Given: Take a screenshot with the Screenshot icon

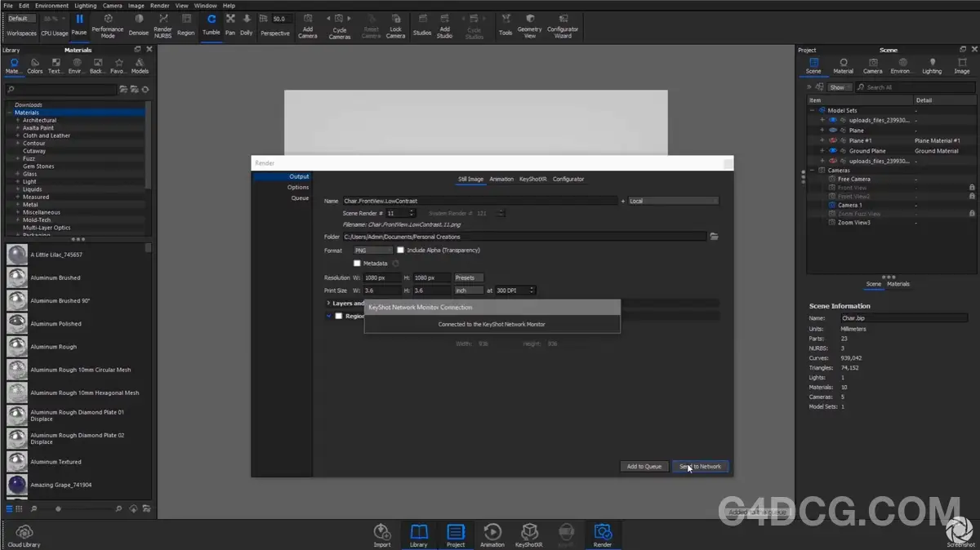Looking at the screenshot, I should pyautogui.click(x=958, y=532).
